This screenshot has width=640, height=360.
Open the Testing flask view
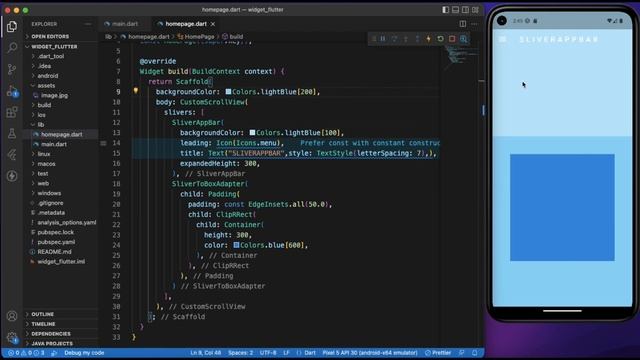click(x=12, y=133)
